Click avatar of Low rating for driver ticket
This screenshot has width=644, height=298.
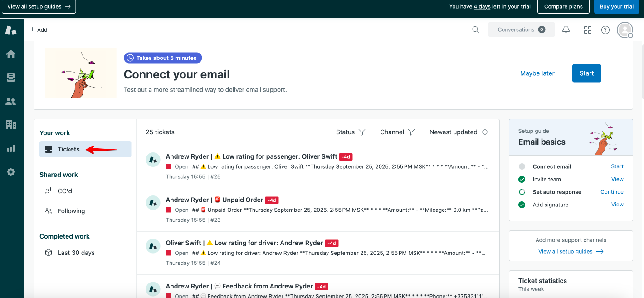(x=153, y=246)
